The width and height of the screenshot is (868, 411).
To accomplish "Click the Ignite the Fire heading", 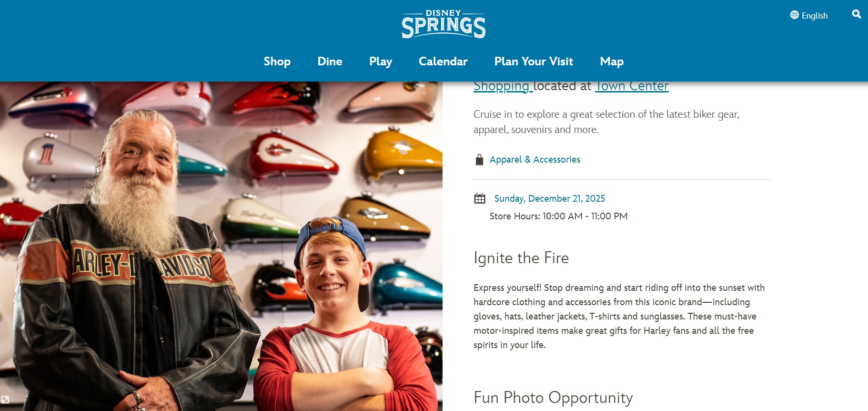I will [521, 258].
